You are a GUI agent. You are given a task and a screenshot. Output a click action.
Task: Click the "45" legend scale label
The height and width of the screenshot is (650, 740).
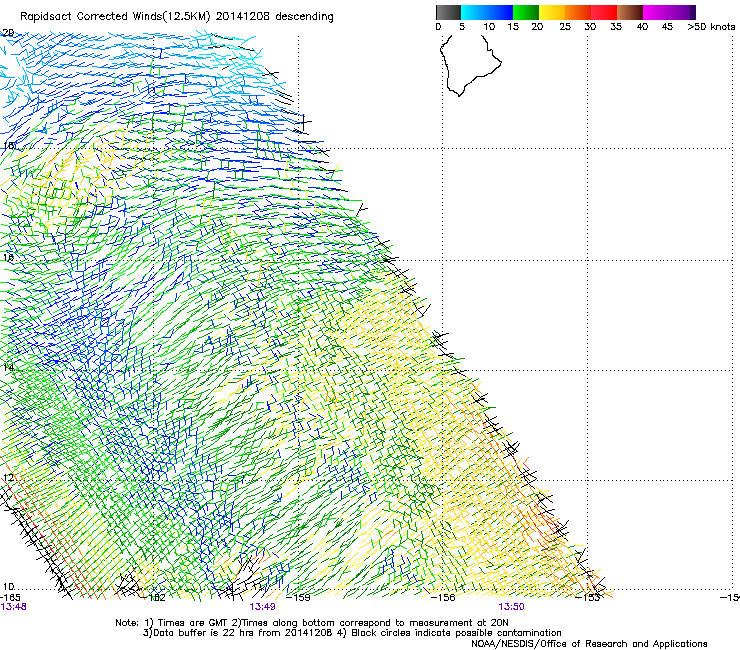click(667, 27)
